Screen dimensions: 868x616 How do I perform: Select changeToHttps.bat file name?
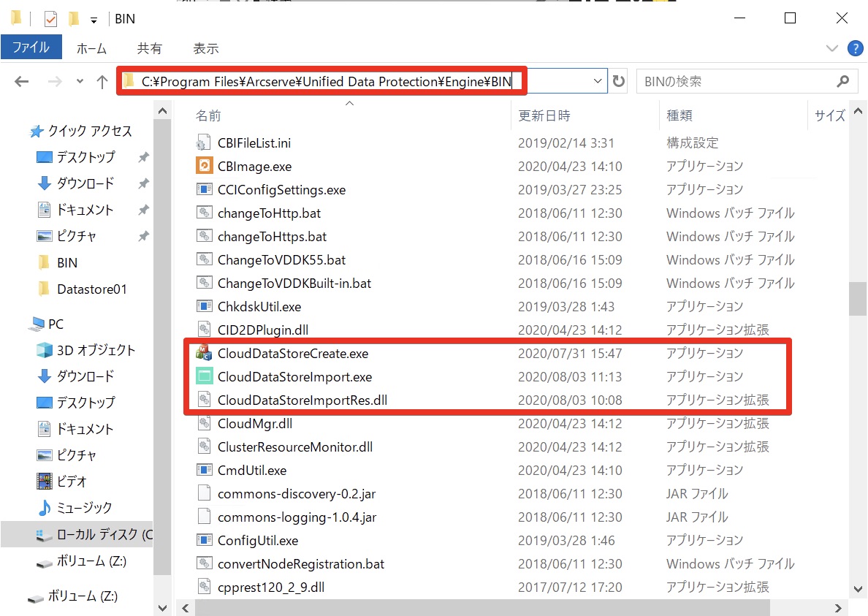[272, 237]
